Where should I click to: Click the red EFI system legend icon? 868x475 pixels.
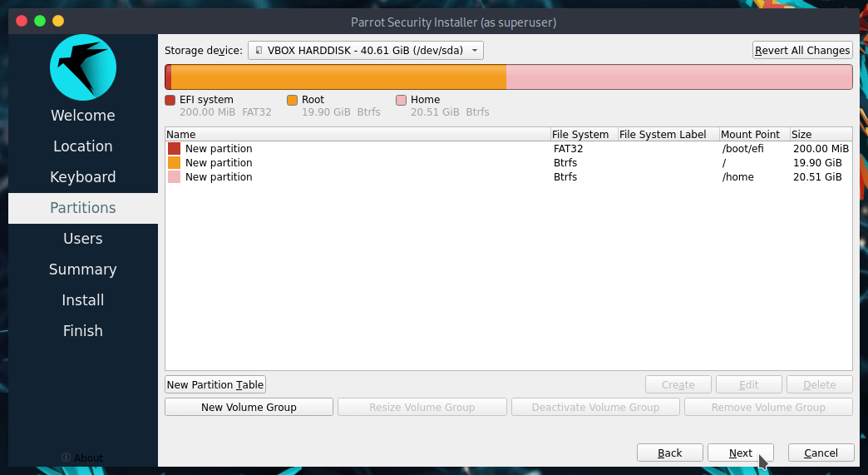170,100
